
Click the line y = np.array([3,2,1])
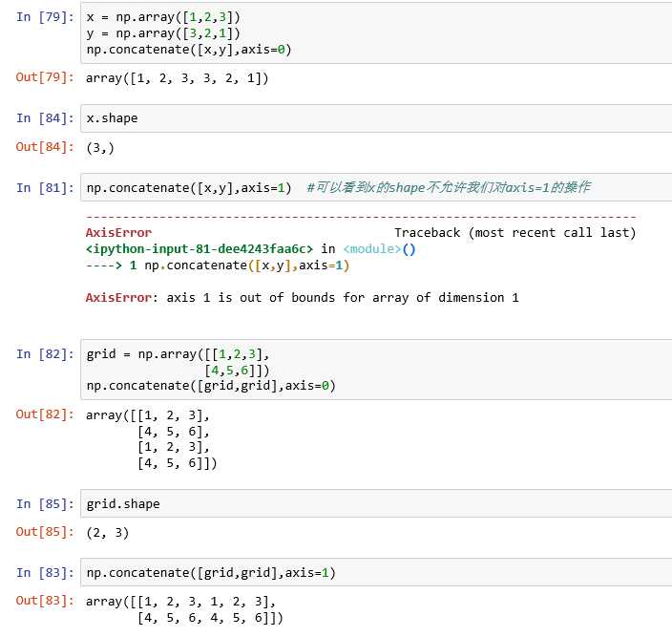(163, 33)
